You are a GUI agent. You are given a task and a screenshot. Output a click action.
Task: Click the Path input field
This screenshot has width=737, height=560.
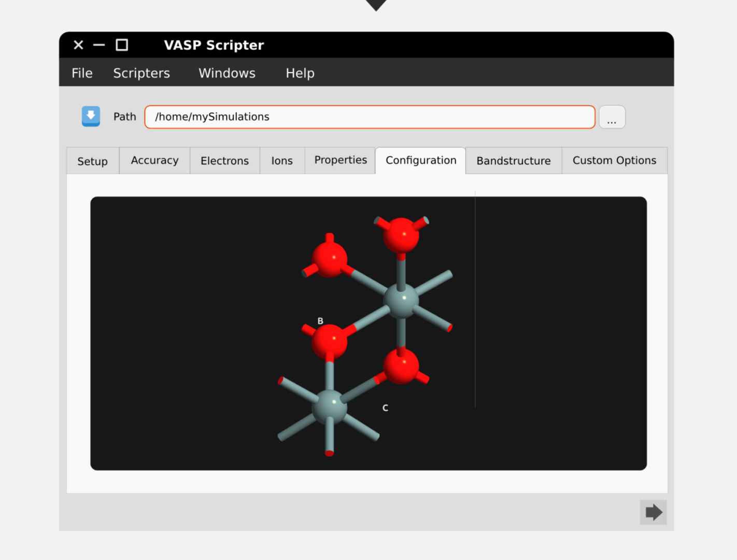pyautogui.click(x=370, y=117)
